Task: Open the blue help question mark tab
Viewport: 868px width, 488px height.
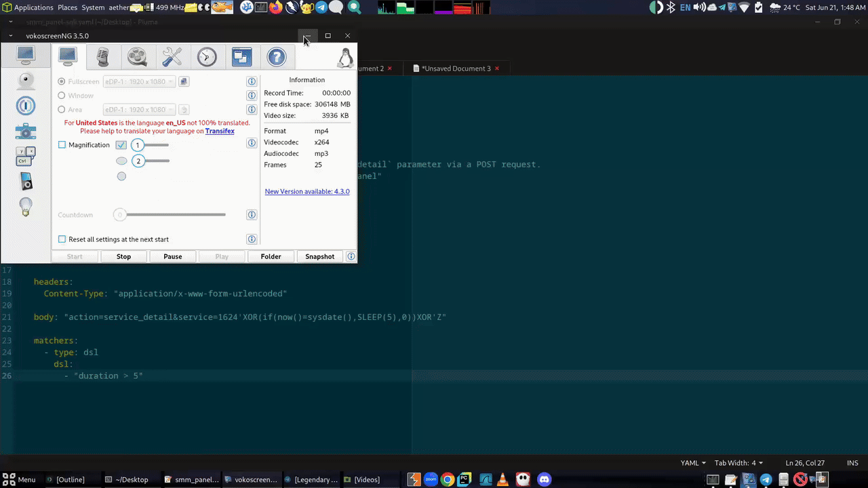Action: [x=277, y=57]
